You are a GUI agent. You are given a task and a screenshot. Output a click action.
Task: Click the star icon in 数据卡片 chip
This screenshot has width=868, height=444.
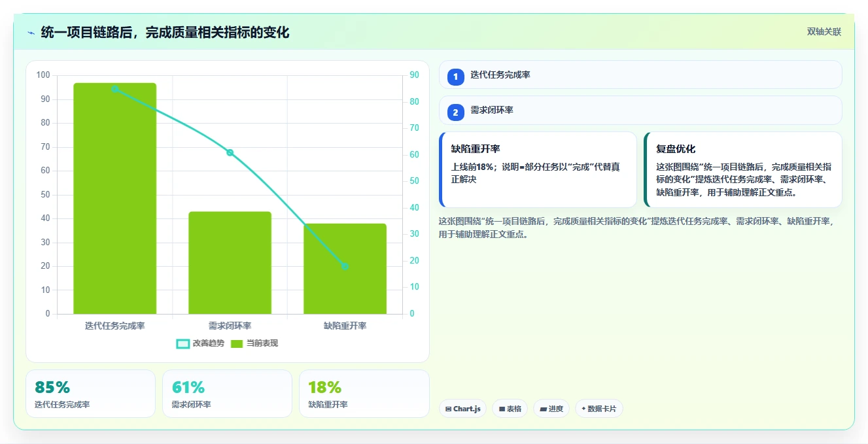(583, 409)
